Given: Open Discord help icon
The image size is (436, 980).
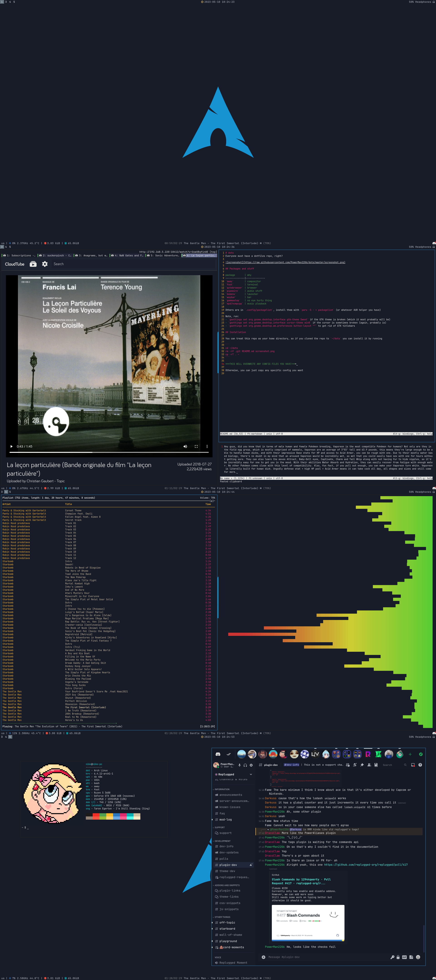Looking at the screenshot, I should 420,765.
